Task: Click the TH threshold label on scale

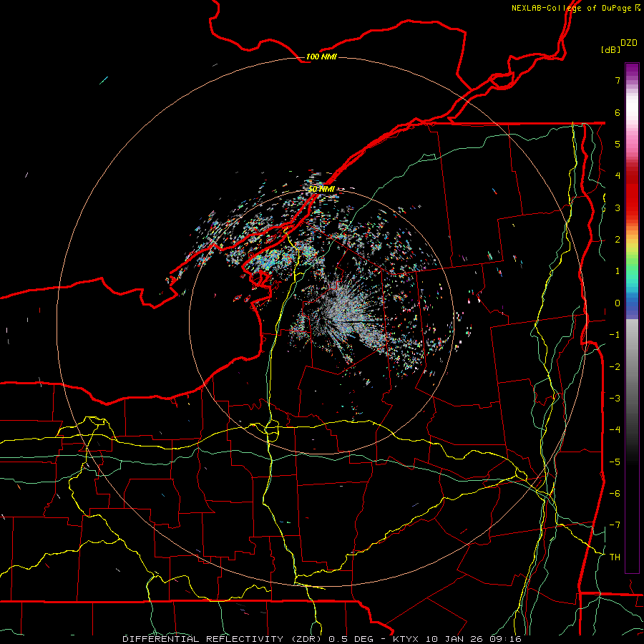Action: click(615, 557)
